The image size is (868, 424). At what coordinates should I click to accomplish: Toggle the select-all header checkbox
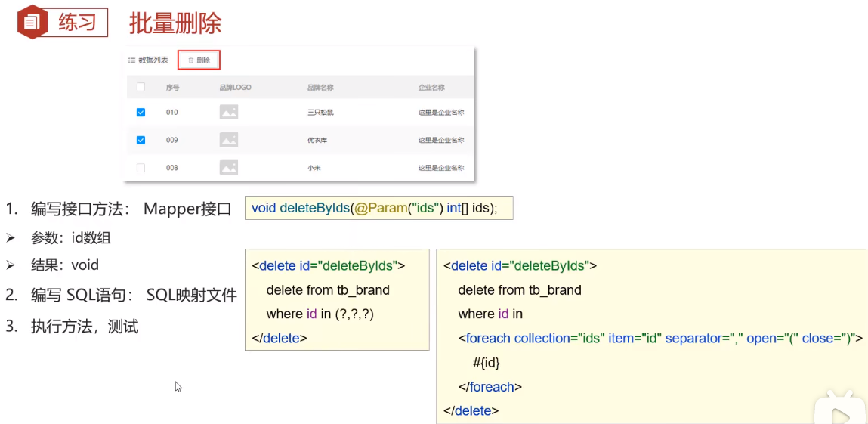pos(141,87)
